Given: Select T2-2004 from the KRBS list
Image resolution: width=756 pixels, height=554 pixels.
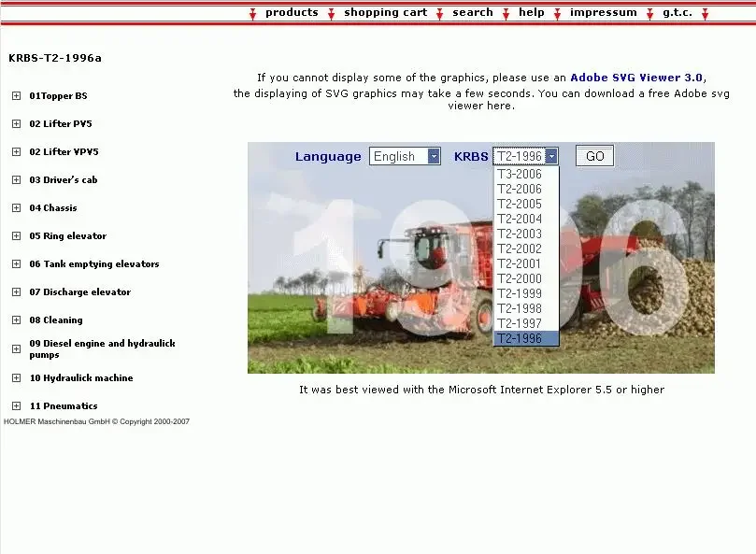Looking at the screenshot, I should [x=526, y=219].
